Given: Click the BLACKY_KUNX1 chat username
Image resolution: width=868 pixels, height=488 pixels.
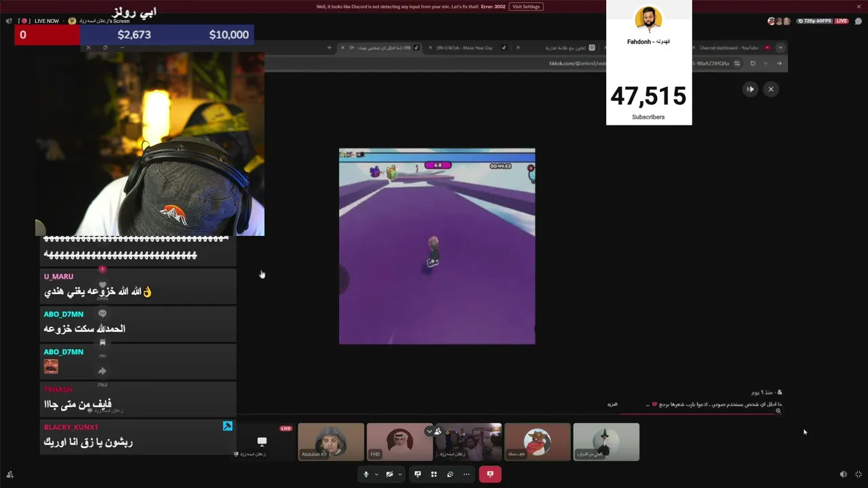Looking at the screenshot, I should coord(71,427).
